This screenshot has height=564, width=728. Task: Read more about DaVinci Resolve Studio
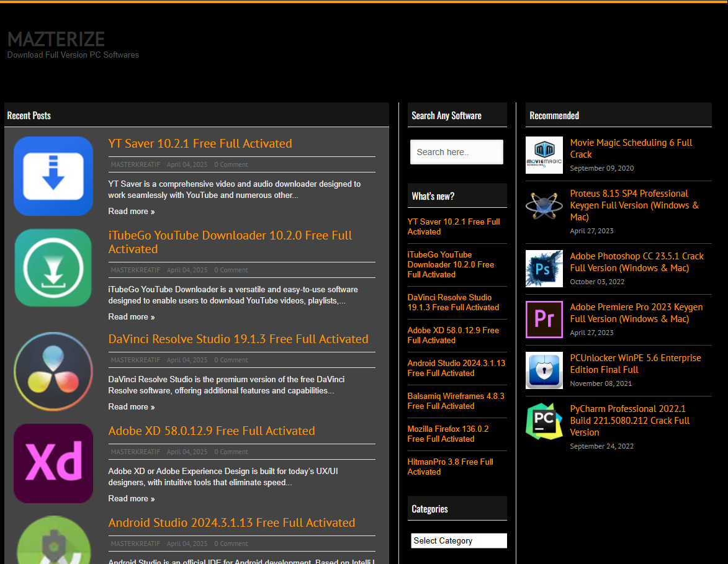coord(132,406)
